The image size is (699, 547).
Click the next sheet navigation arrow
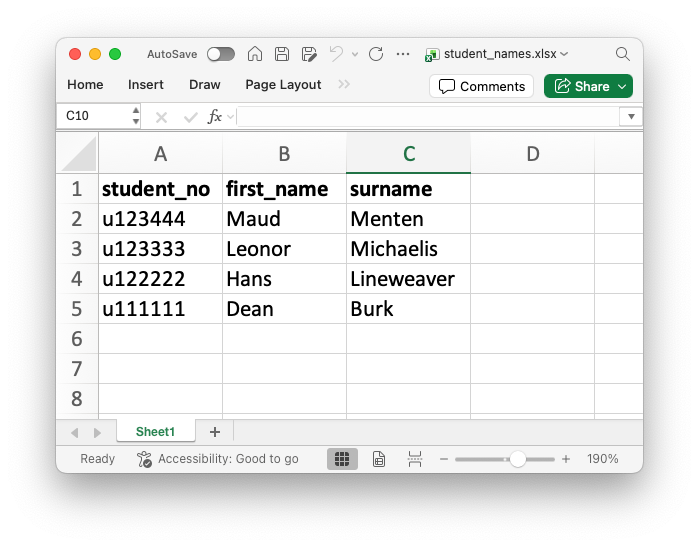pos(97,432)
